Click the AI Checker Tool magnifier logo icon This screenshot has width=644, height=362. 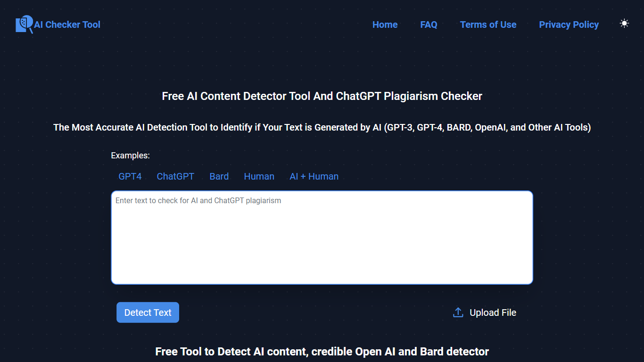24,25
